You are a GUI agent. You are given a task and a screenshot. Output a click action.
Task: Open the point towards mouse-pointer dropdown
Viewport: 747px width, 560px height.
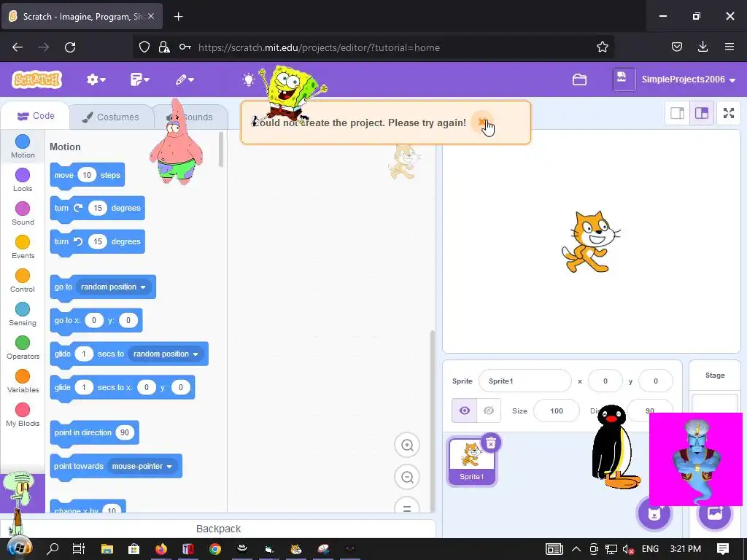click(142, 466)
